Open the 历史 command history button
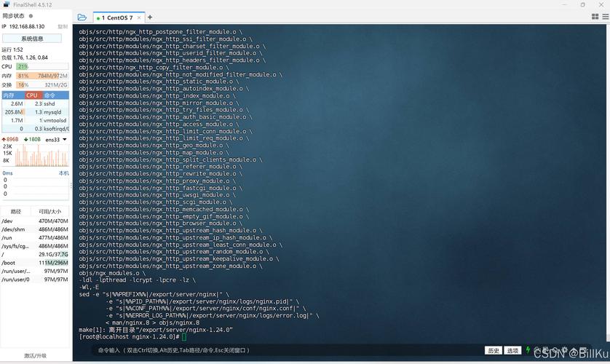Image resolution: width=610 pixels, height=364 pixels. pyautogui.click(x=494, y=350)
